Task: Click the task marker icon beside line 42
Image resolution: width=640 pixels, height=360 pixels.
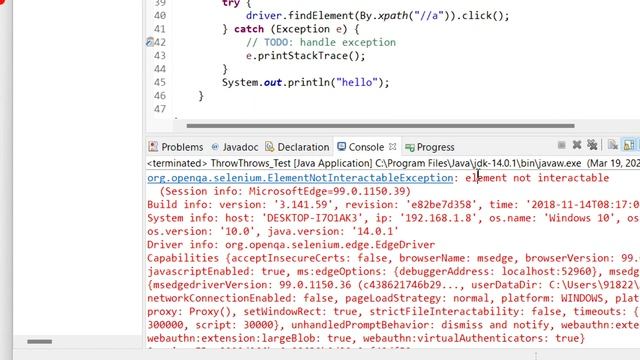Action: [150, 42]
